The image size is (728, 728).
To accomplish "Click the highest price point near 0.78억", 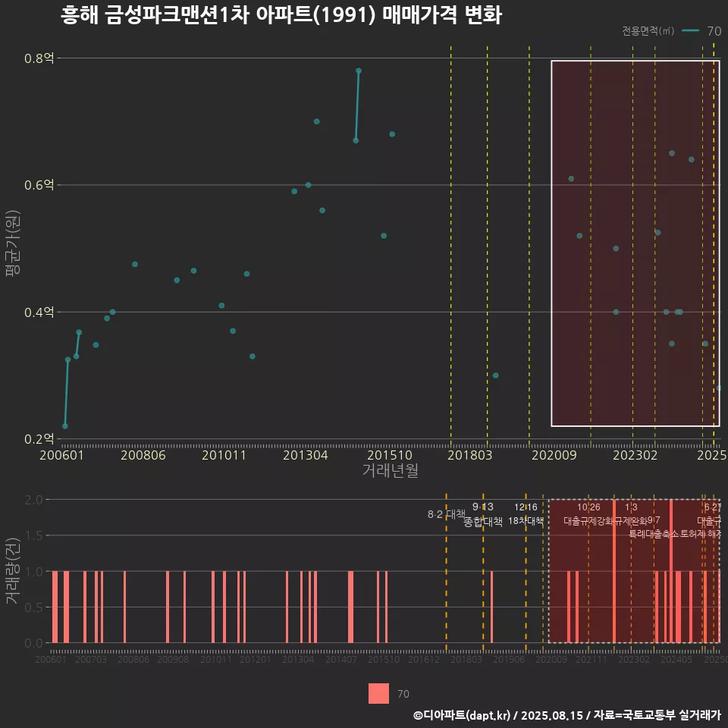I will point(359,71).
